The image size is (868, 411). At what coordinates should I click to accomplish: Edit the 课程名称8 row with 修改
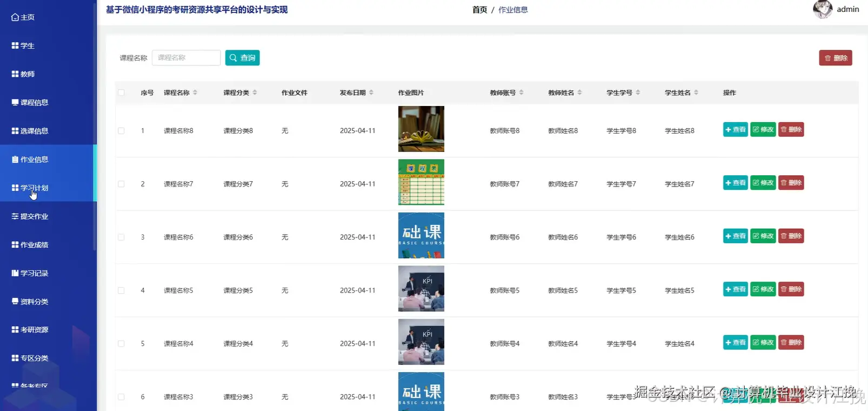click(763, 130)
